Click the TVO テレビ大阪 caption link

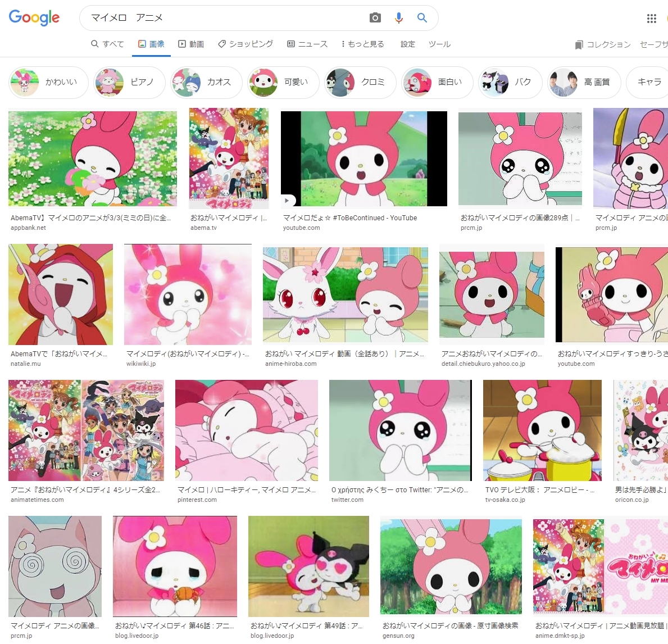(x=540, y=489)
